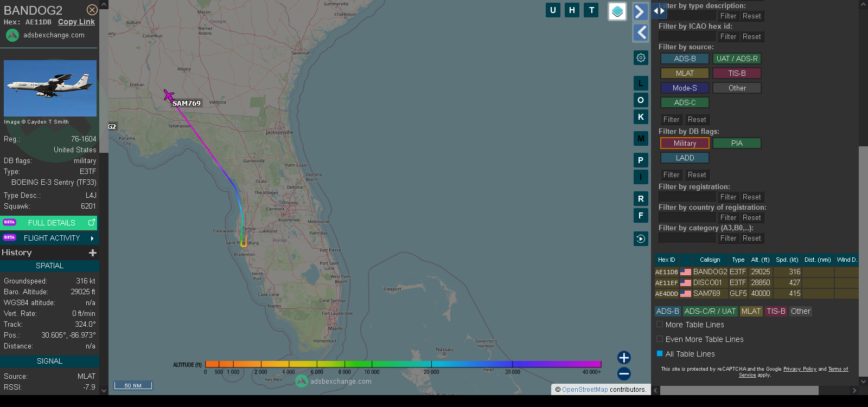Uncheck All Table Lines checkbox
The height and width of the screenshot is (407, 868).
point(660,353)
